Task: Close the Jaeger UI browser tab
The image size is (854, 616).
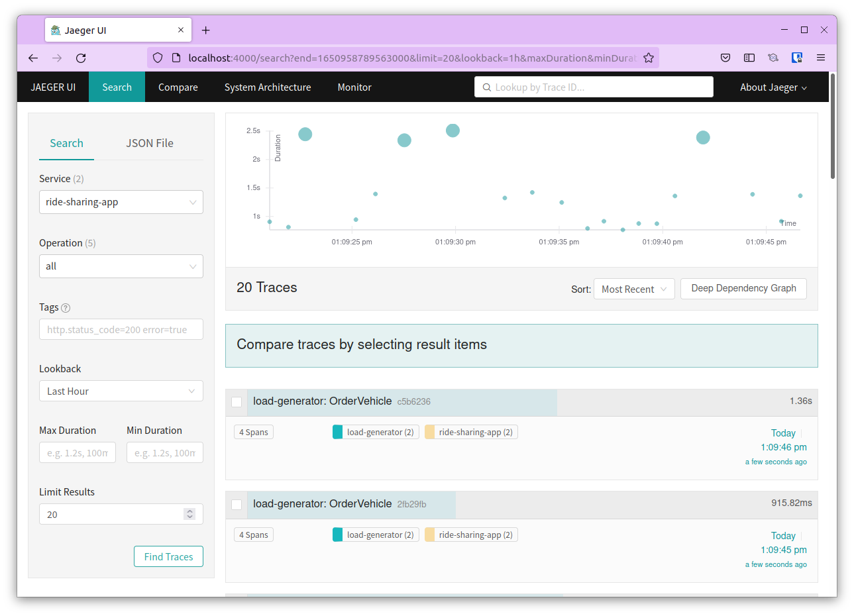Action: click(181, 30)
